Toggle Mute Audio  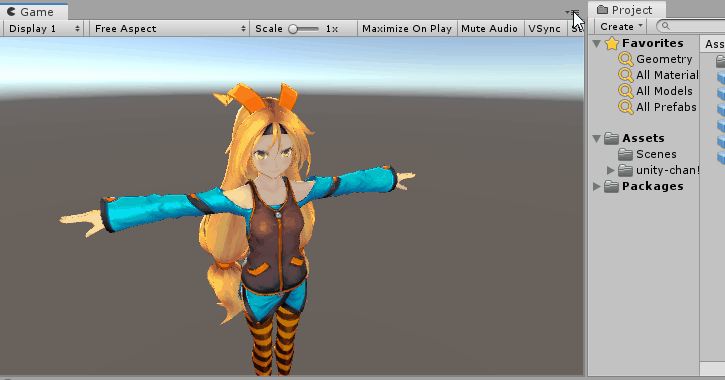pyautogui.click(x=489, y=29)
